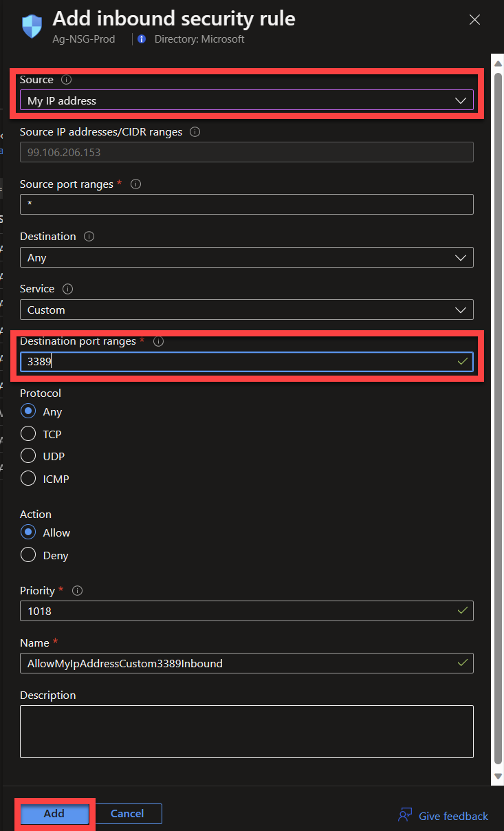Click the info icon next to Source port ranges

click(x=135, y=184)
